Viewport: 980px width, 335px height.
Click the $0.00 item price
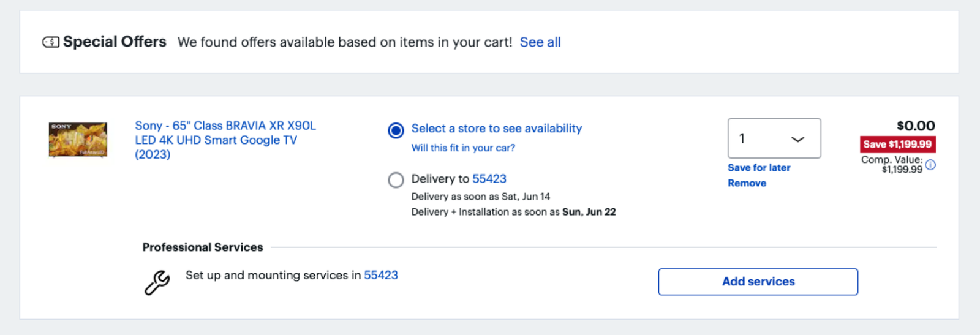pos(916,126)
